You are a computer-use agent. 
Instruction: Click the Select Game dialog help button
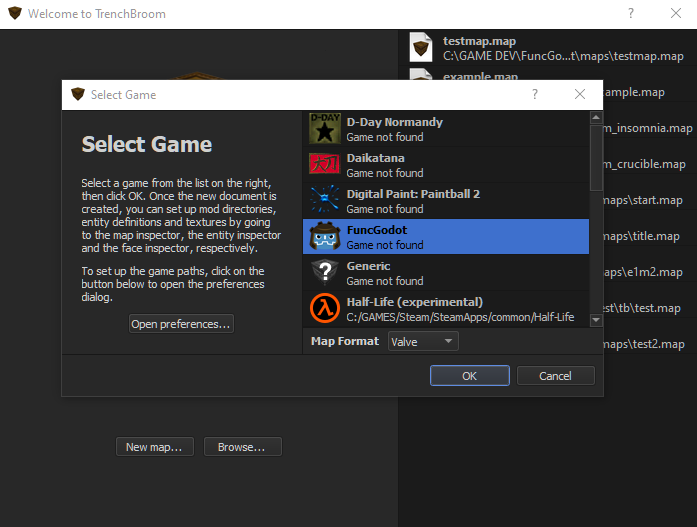coord(535,95)
